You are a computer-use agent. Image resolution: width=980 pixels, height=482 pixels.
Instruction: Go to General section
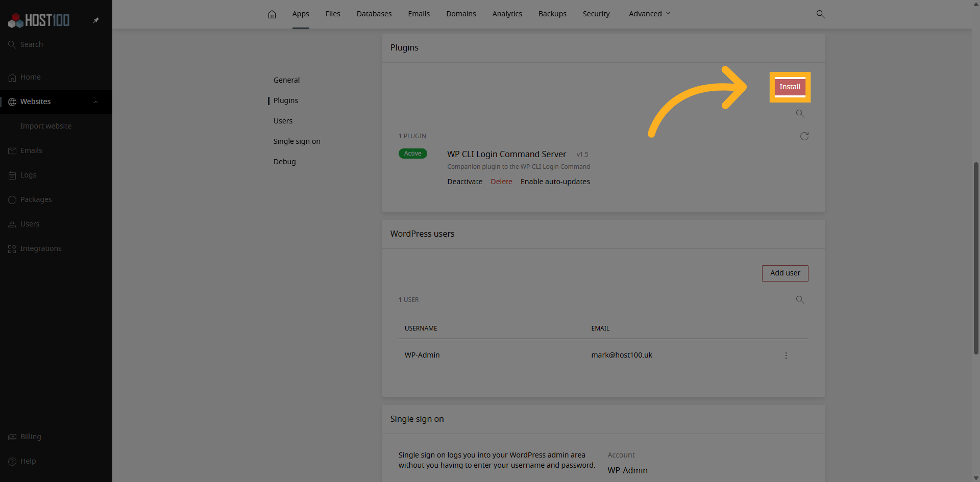coord(286,80)
